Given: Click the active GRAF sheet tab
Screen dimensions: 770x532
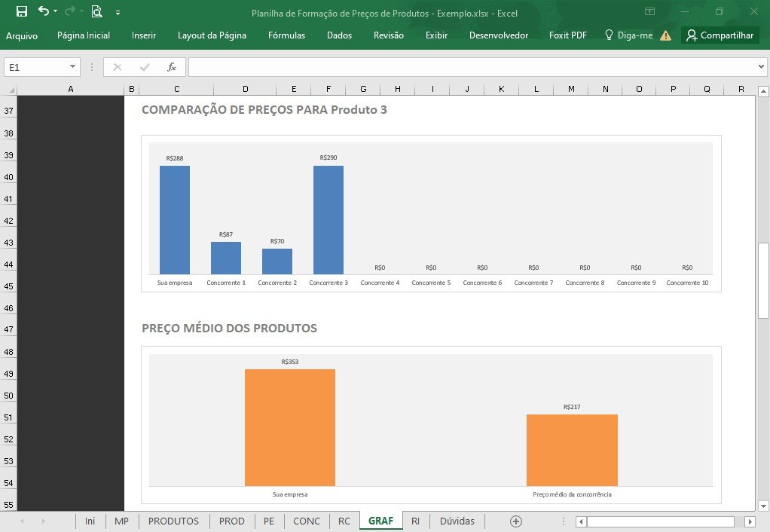Looking at the screenshot, I should tap(380, 521).
